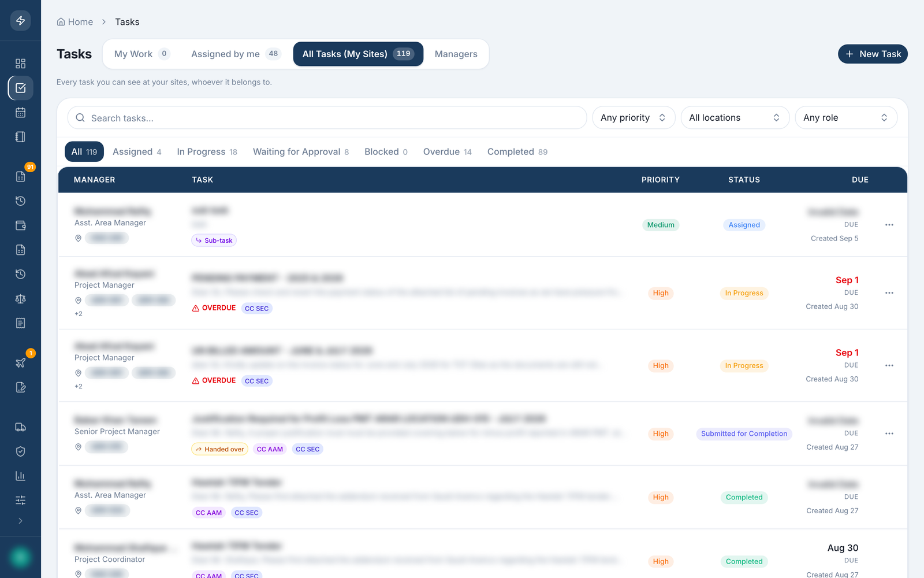Click the search magnifier icon
This screenshot has height=578, width=924.
(x=80, y=118)
